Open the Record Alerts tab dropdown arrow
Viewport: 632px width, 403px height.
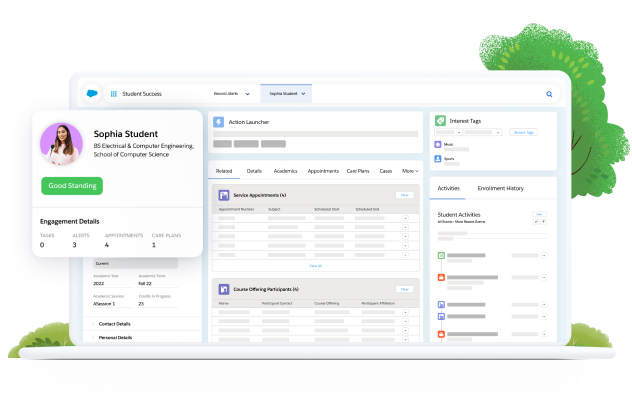tap(247, 94)
